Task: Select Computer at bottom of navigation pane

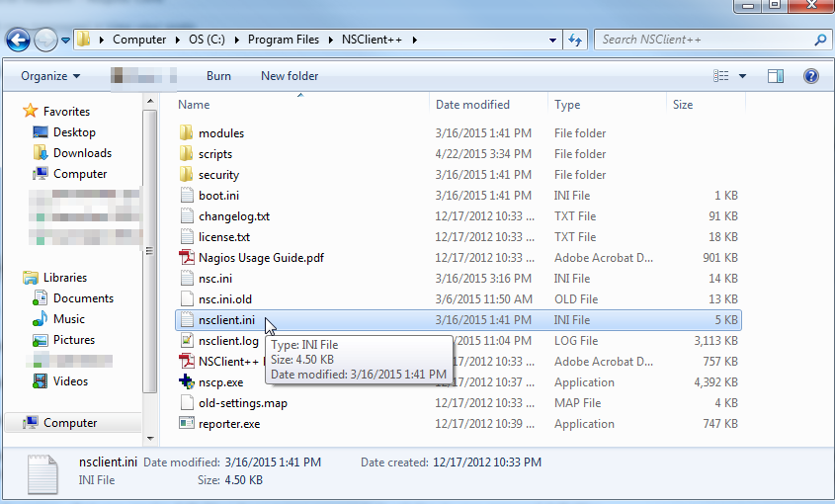Action: point(70,423)
